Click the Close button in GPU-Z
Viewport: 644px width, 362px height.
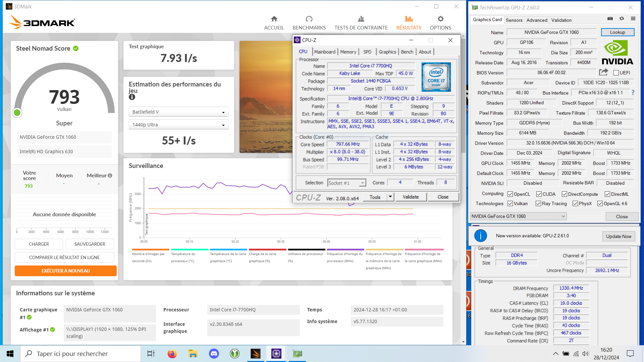(622, 217)
